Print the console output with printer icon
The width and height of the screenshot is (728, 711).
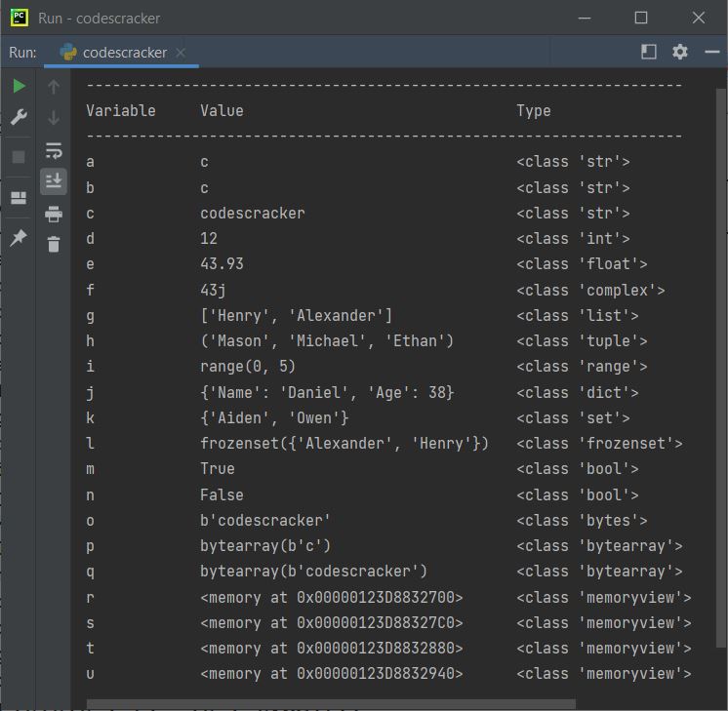click(54, 214)
